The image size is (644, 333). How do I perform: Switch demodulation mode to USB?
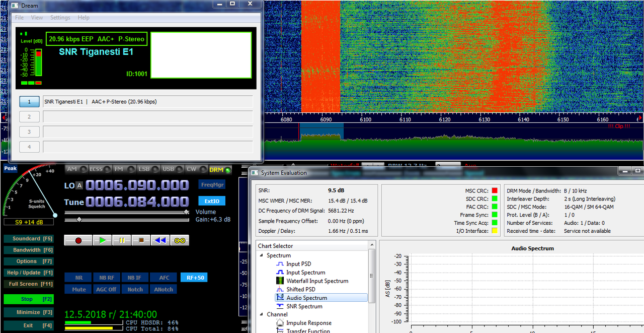tap(172, 169)
